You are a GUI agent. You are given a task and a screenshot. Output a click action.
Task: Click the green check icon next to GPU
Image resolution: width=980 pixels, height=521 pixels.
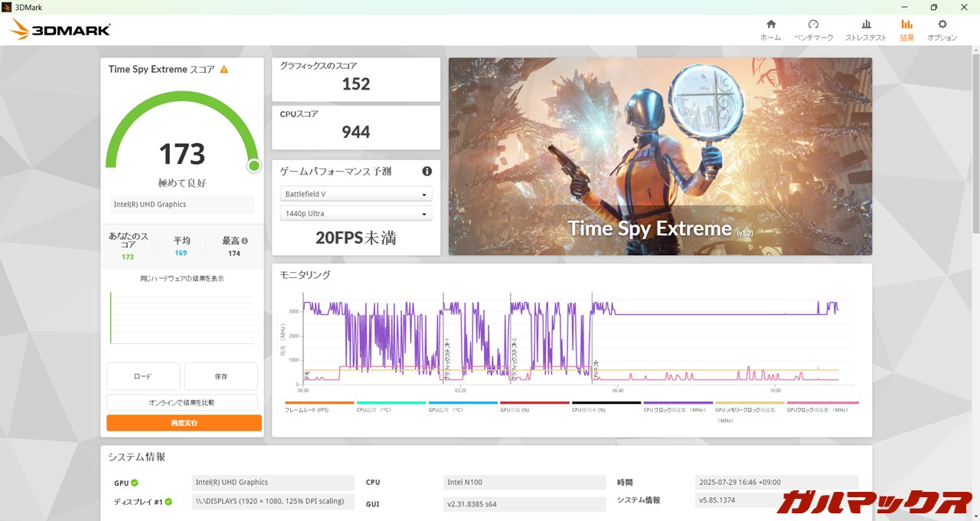click(x=134, y=483)
